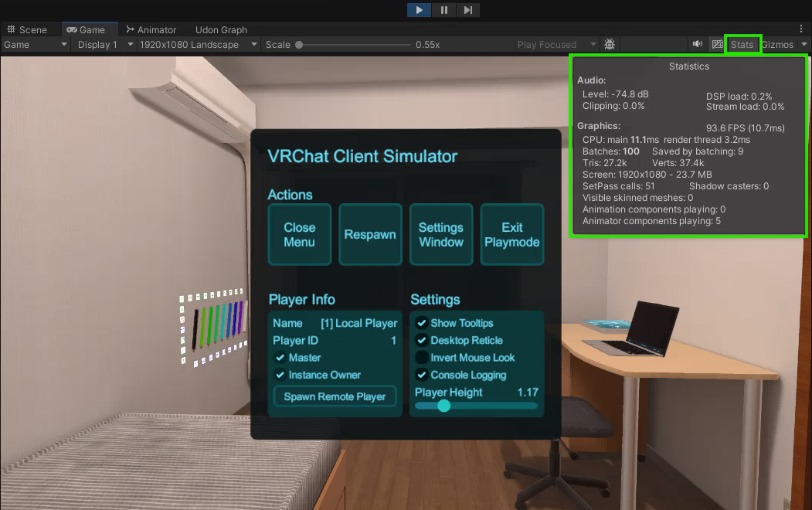Click the 'SetPass calls: 51' statistic
Viewport: 812px width, 510px height.
click(x=618, y=186)
